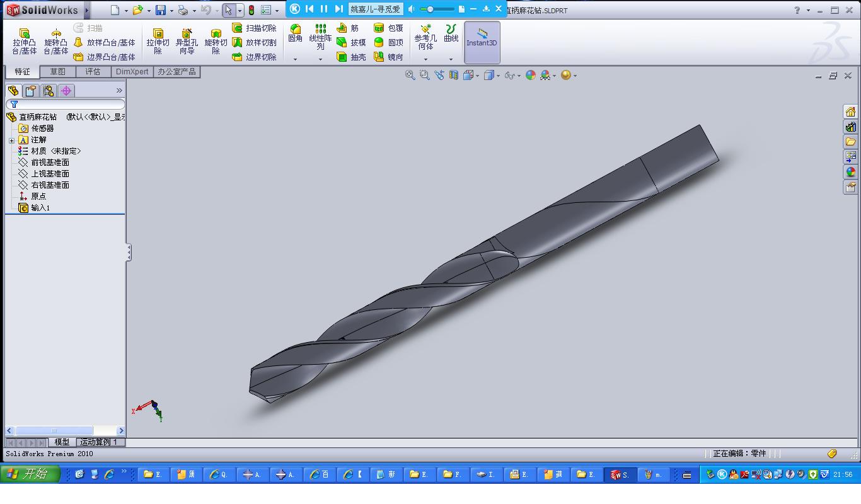Select the 旋转切除 revolved cut tool
Image resolution: width=861 pixels, height=504 pixels.
pyautogui.click(x=216, y=42)
